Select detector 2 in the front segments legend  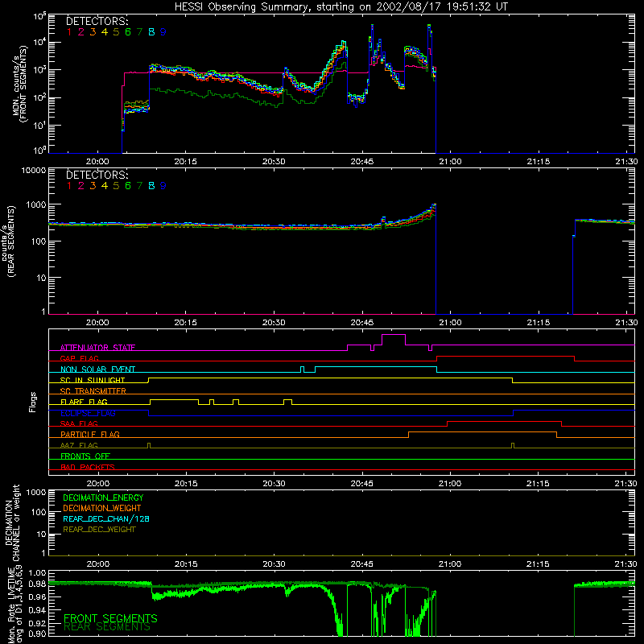(x=81, y=32)
